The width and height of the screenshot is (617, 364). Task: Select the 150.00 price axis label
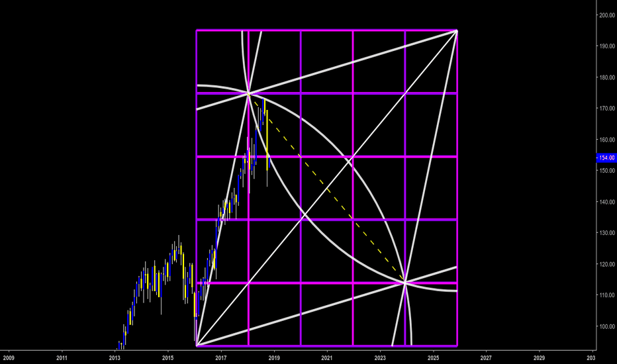point(607,171)
